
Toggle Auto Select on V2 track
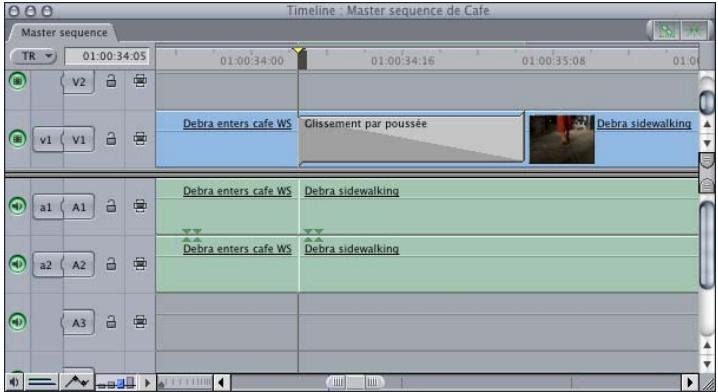pyautogui.click(x=140, y=81)
